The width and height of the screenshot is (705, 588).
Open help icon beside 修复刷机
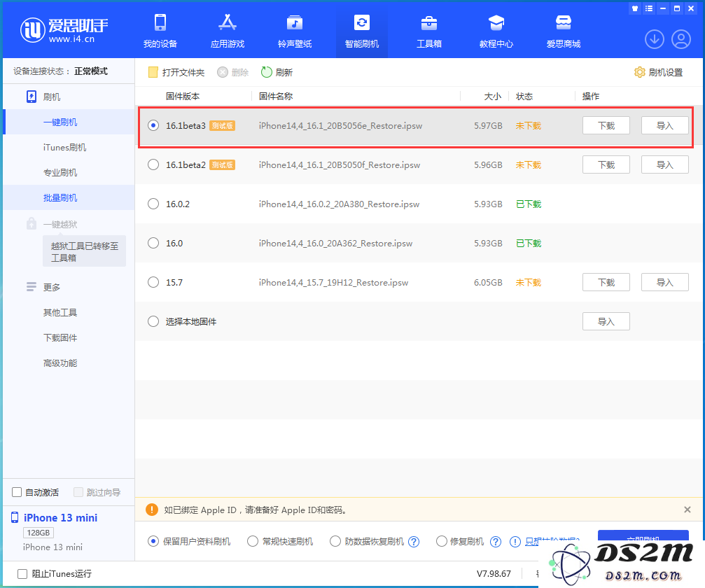click(496, 541)
